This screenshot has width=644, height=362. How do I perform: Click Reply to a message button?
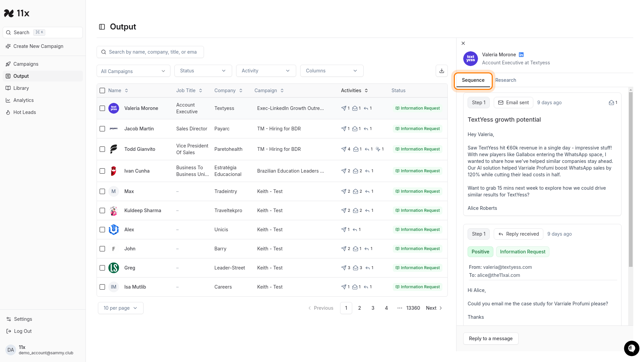tap(491, 339)
